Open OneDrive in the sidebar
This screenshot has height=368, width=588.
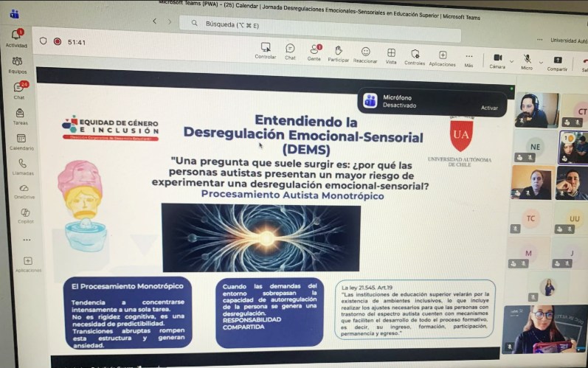(24, 191)
